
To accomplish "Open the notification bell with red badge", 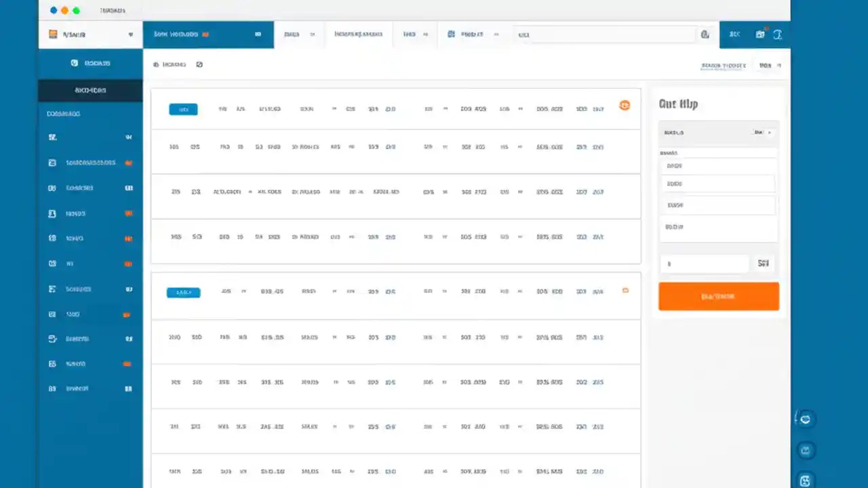I will [x=760, y=34].
